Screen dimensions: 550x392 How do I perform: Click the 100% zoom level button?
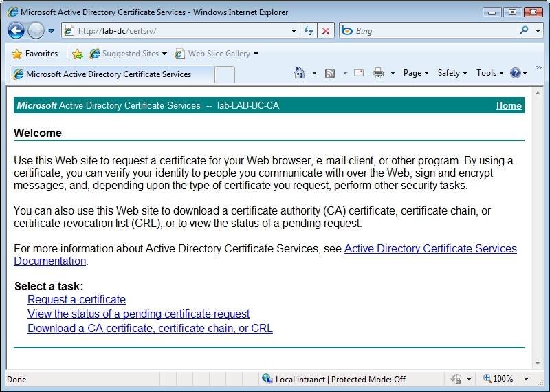pyautogui.click(x=498, y=379)
